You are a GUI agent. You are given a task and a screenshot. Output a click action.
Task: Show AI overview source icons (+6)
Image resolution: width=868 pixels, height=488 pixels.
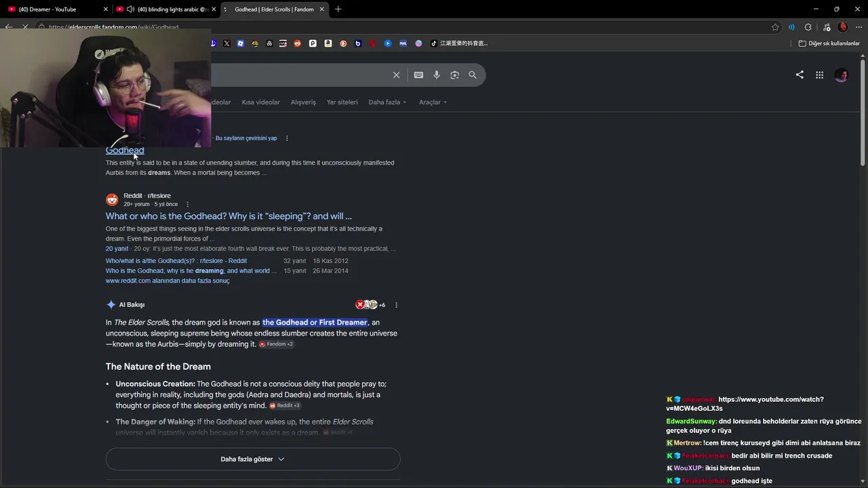coord(370,305)
